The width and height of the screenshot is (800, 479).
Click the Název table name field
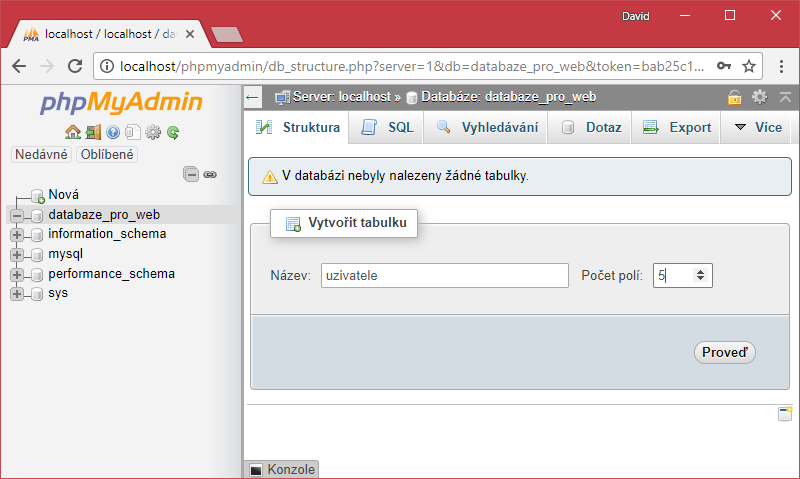pos(444,275)
